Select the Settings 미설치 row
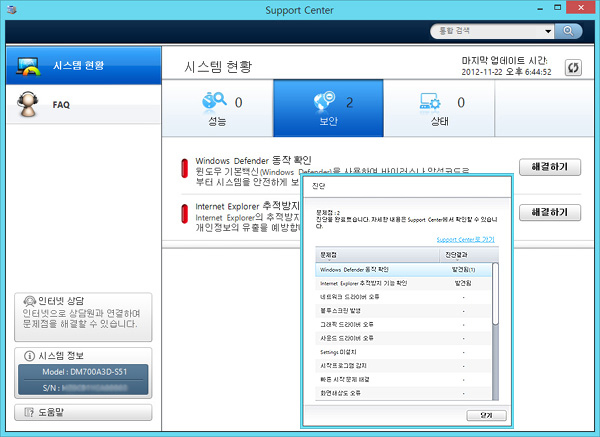The width and height of the screenshot is (600, 437). tap(403, 352)
